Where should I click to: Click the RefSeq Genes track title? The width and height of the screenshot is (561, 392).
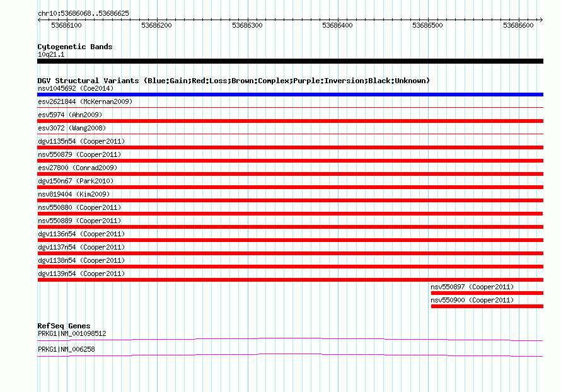coord(64,326)
